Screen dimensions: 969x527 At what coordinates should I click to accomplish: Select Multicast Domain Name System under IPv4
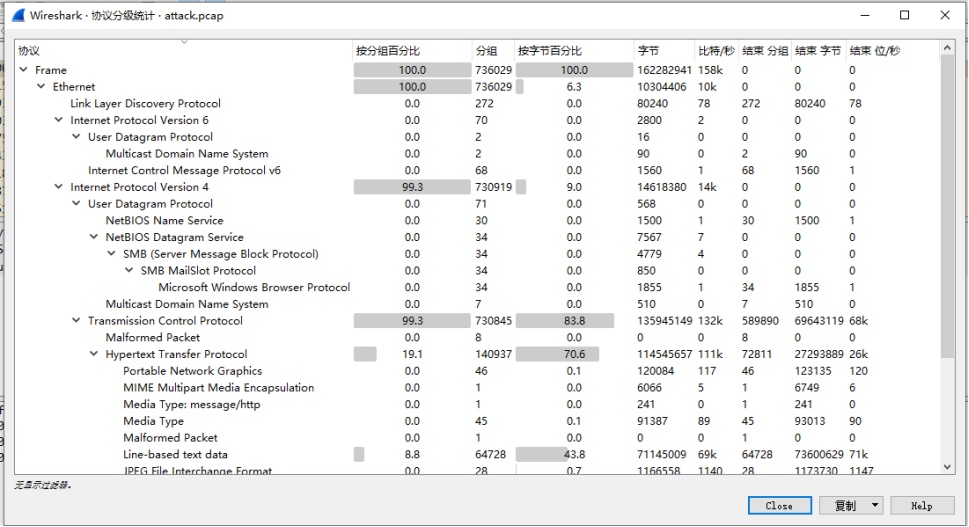point(477,303)
